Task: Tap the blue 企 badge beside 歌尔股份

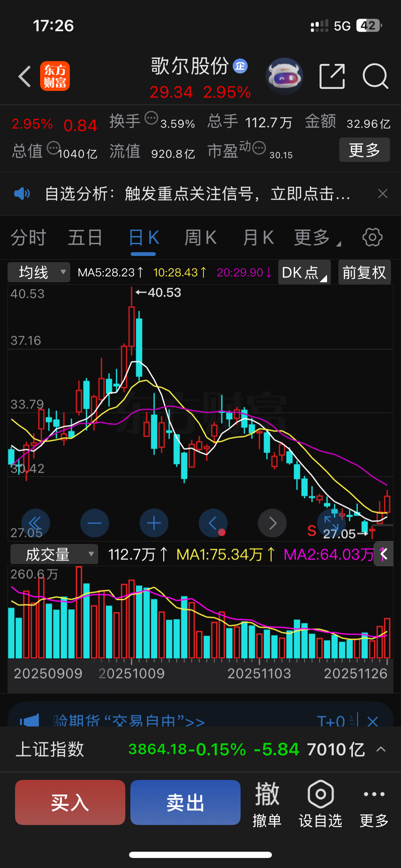Action: [240, 66]
